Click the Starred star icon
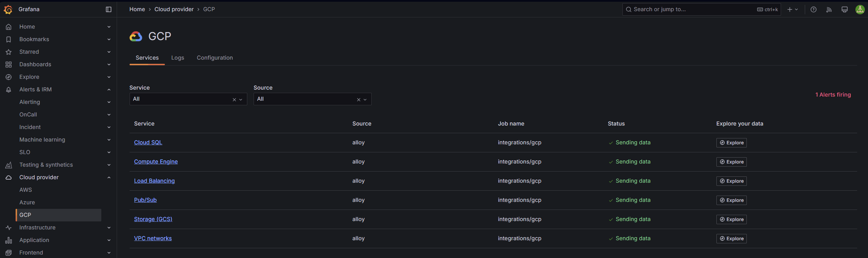This screenshot has height=258, width=868. (9, 52)
